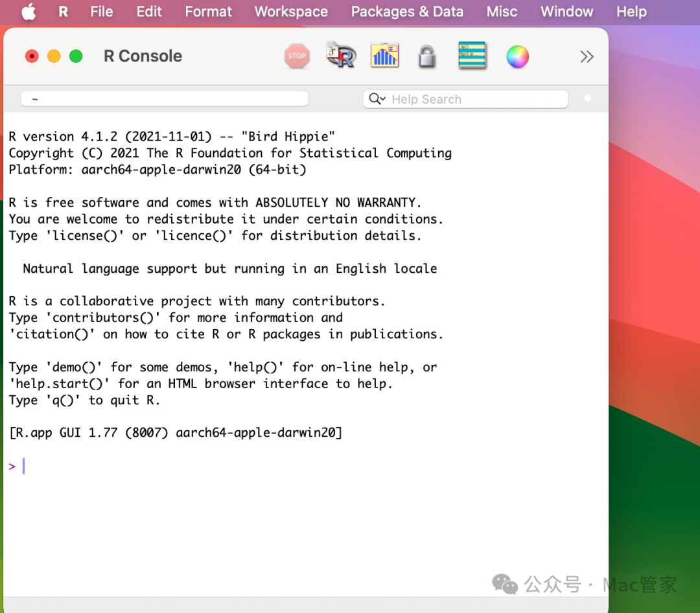
Task: Open the Help Search magnifier dropdown
Action: [377, 98]
